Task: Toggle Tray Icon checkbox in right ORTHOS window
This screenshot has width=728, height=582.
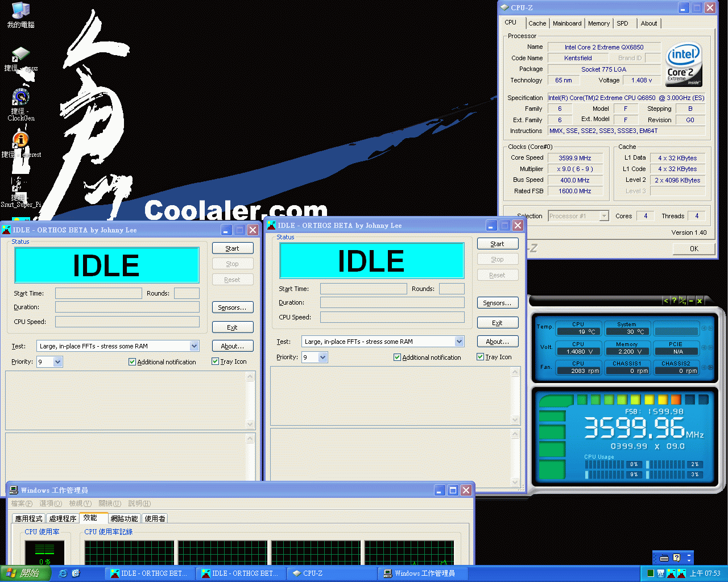Action: pos(480,356)
